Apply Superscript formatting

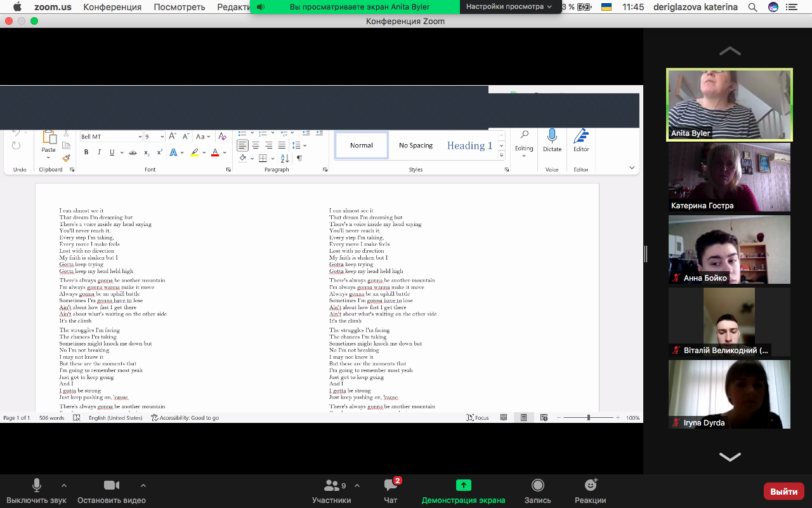click(159, 152)
